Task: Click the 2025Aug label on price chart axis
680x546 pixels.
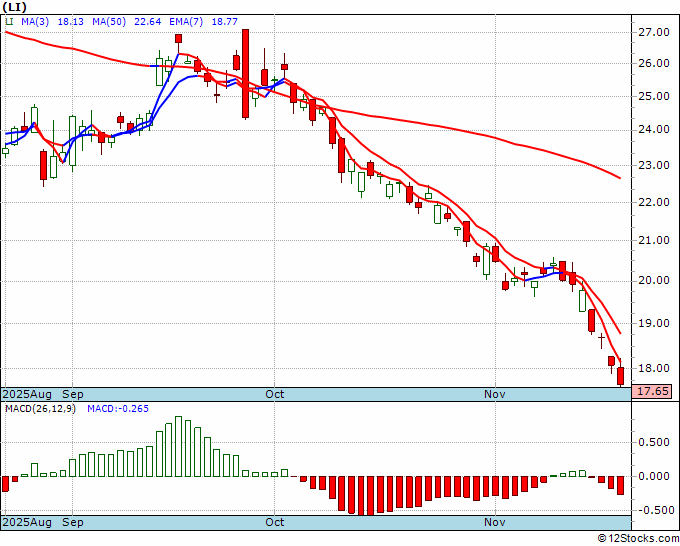Action: click(27, 394)
